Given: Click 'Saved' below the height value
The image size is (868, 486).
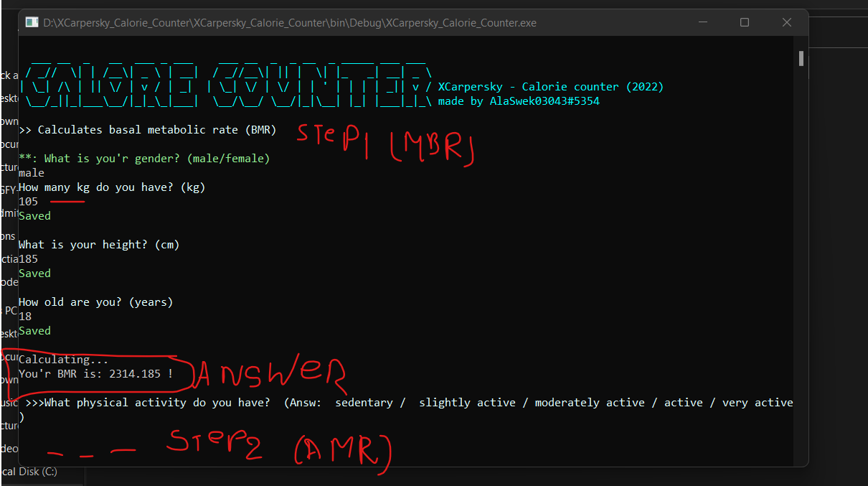Looking at the screenshot, I should [x=34, y=274].
